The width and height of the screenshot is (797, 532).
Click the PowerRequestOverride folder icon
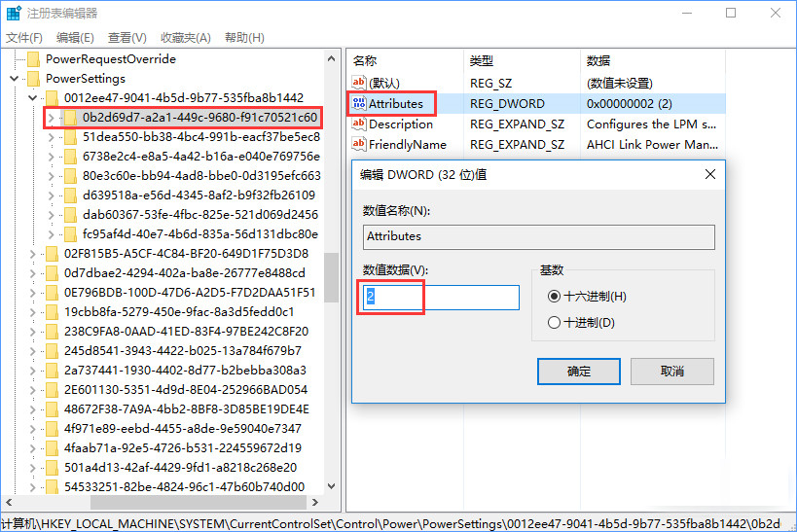(x=33, y=58)
